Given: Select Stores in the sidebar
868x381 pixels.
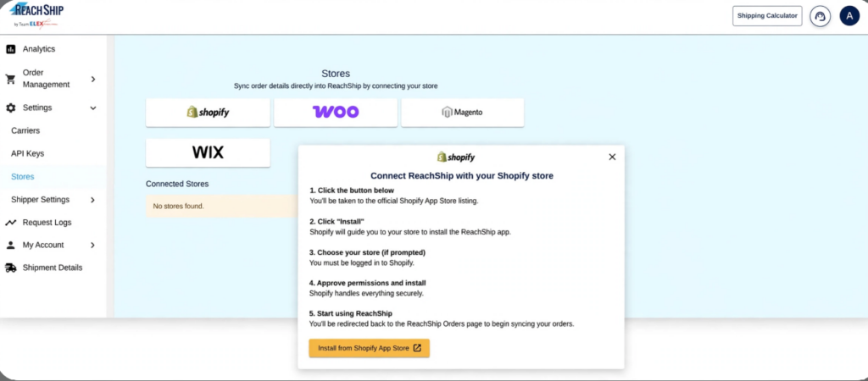Looking at the screenshot, I should pos(23,177).
